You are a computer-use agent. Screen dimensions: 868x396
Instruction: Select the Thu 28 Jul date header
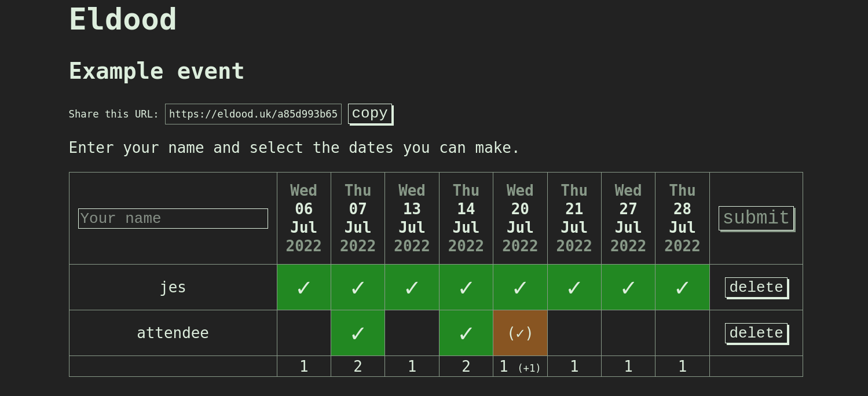click(682, 218)
